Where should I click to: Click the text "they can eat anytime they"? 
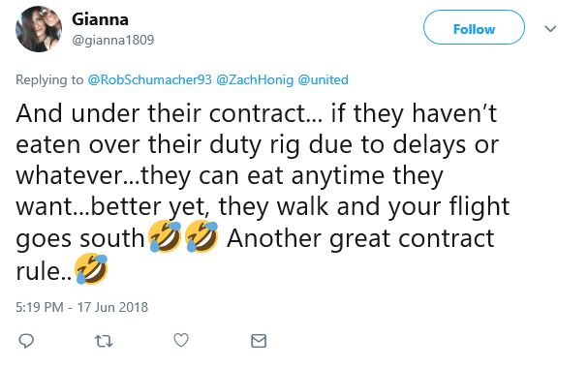click(293, 176)
